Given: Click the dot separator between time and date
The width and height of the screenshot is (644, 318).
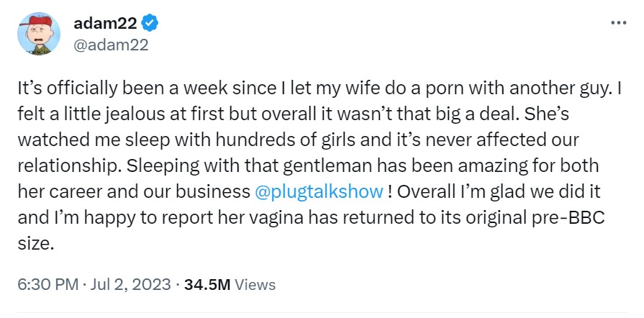Looking at the screenshot, I should pyautogui.click(x=85, y=284).
